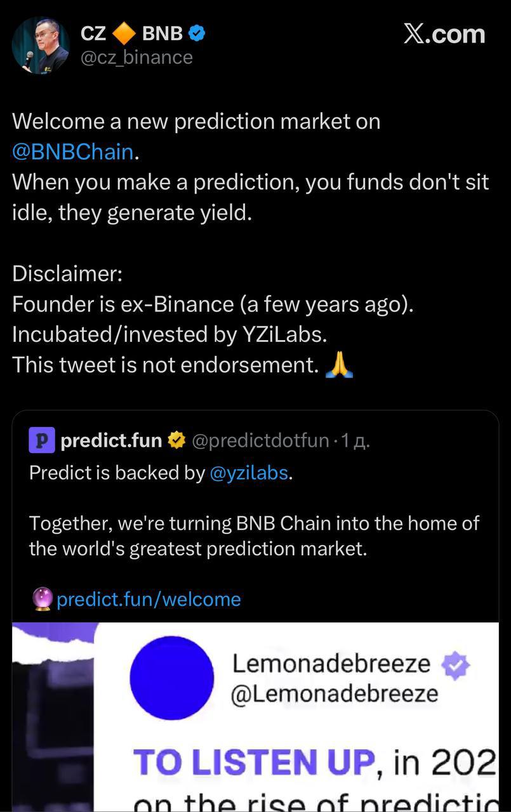This screenshot has height=812, width=511.
Task: Tap the X.com logo
Action: pos(444,34)
